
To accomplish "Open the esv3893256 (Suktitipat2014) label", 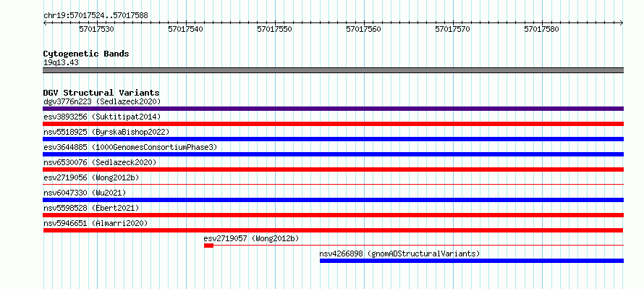I will click(102, 117).
